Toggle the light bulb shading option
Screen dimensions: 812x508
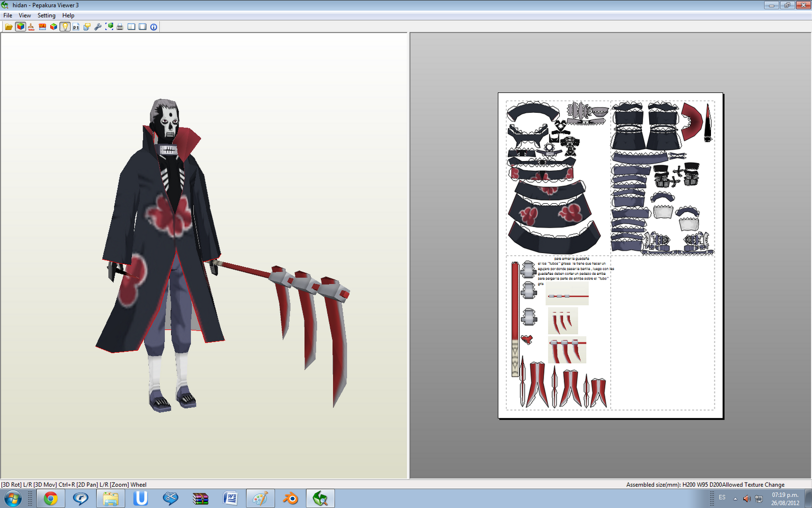[x=64, y=26]
